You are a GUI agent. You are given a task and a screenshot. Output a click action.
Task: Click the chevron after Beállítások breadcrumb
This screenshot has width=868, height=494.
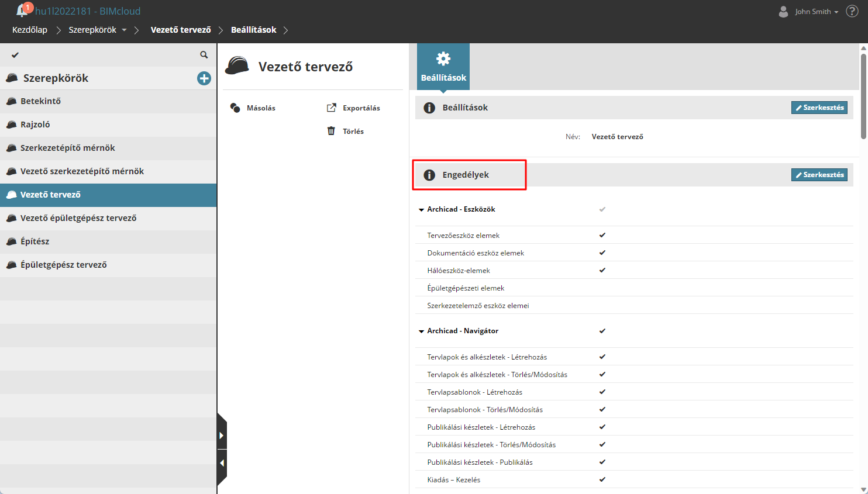coord(285,30)
